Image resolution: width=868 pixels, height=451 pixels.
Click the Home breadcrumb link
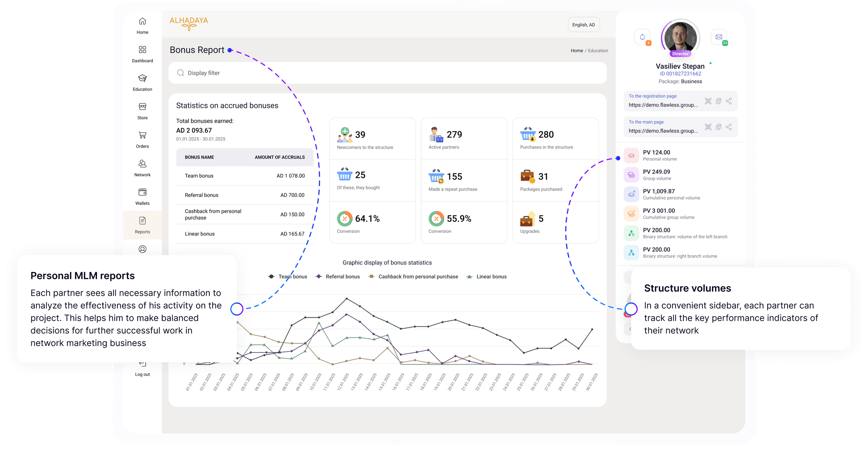pyautogui.click(x=577, y=51)
